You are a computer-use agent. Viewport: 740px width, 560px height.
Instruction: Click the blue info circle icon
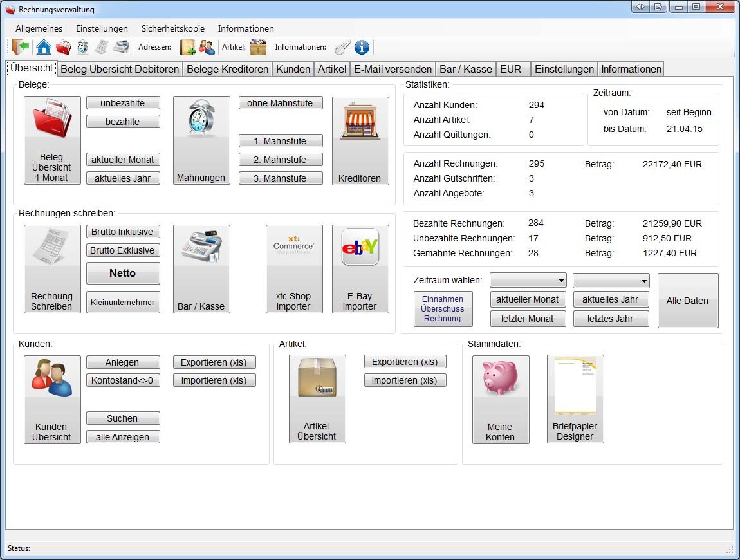362,47
